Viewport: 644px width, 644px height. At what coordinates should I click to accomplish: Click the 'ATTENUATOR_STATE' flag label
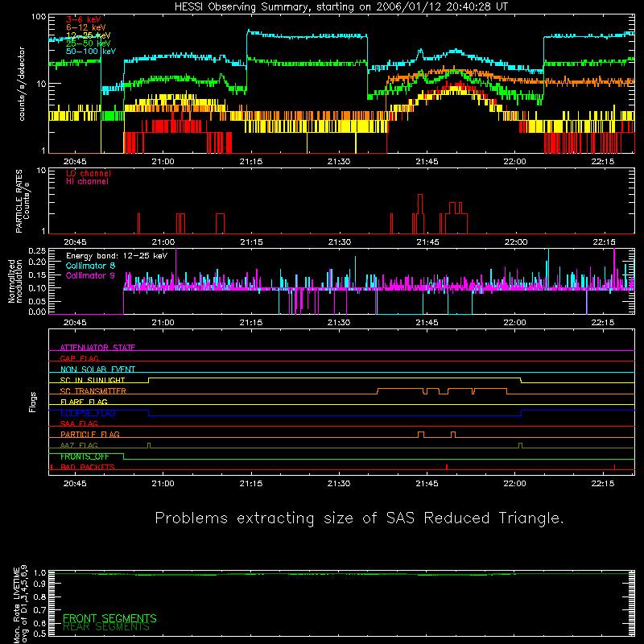tap(97, 348)
